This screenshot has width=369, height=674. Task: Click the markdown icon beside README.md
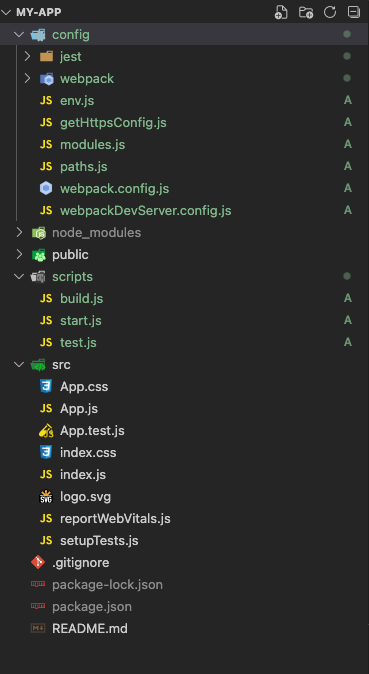click(38, 628)
